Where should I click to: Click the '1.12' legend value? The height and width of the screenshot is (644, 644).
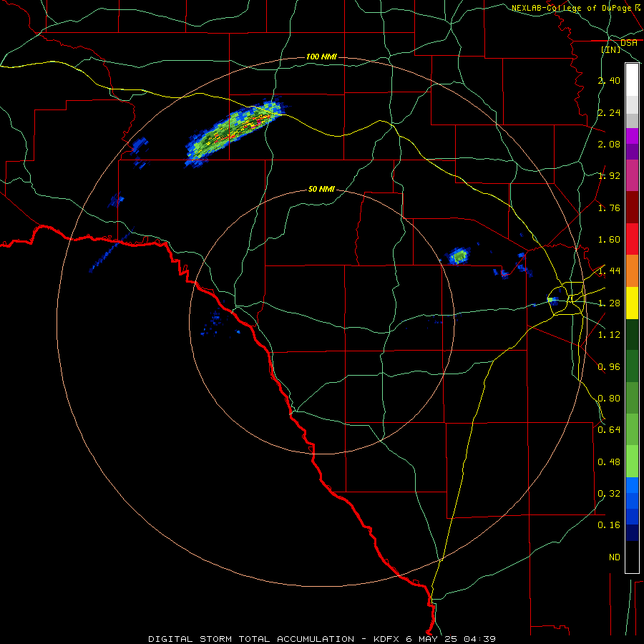click(609, 335)
